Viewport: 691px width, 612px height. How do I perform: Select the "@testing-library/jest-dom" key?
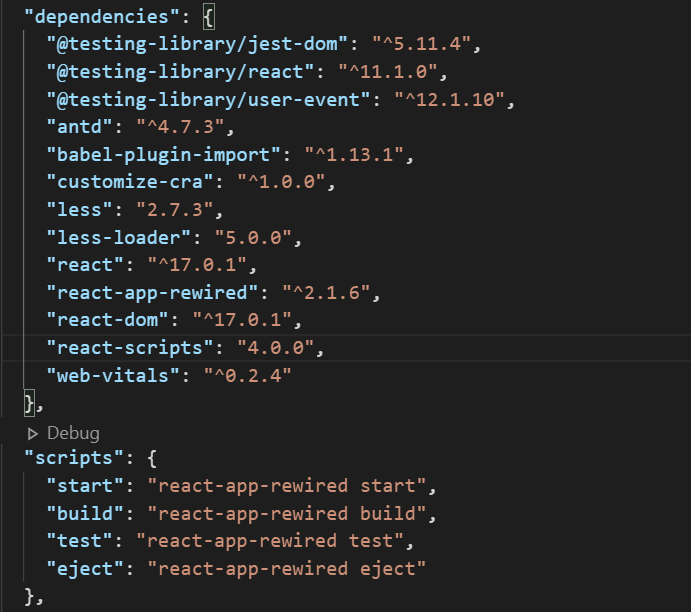(x=197, y=44)
